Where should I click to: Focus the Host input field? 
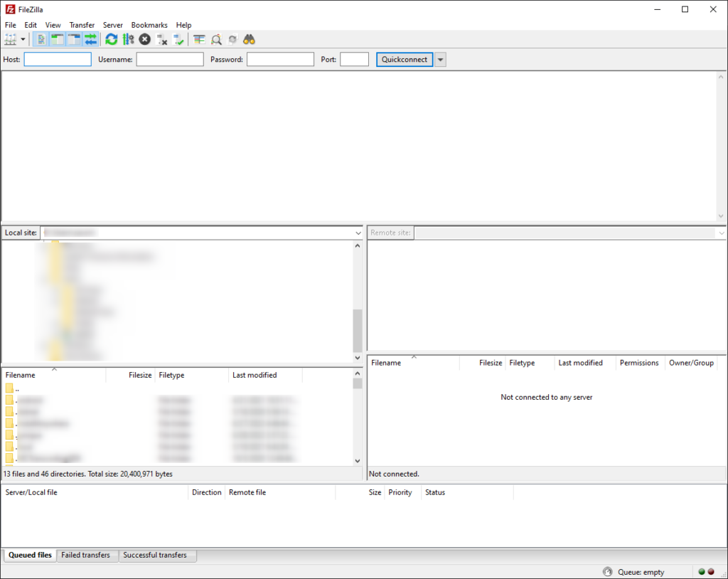[58, 60]
